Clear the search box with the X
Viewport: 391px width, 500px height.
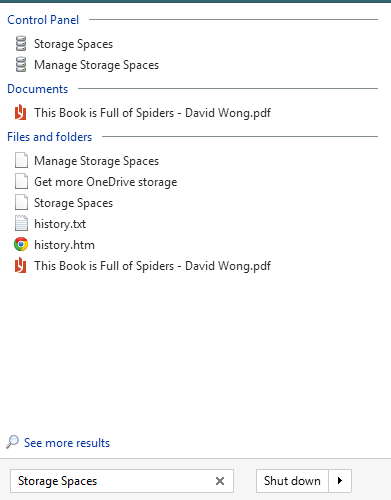coord(220,481)
